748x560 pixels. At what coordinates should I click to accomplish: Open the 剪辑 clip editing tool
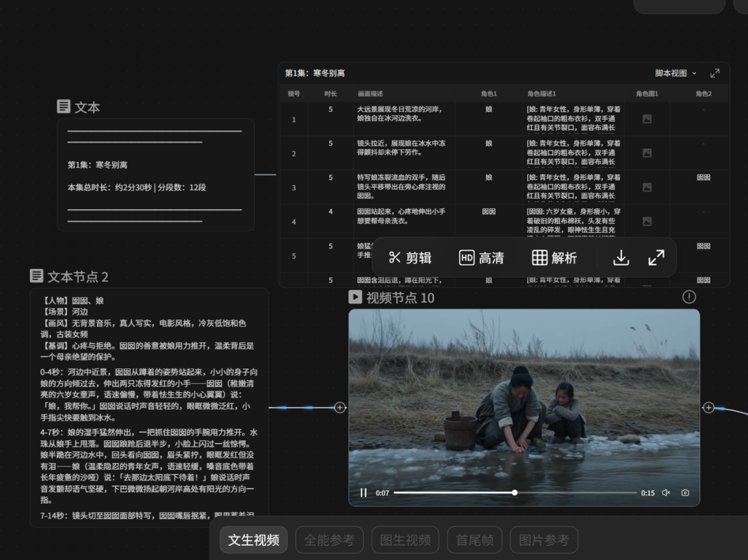410,258
